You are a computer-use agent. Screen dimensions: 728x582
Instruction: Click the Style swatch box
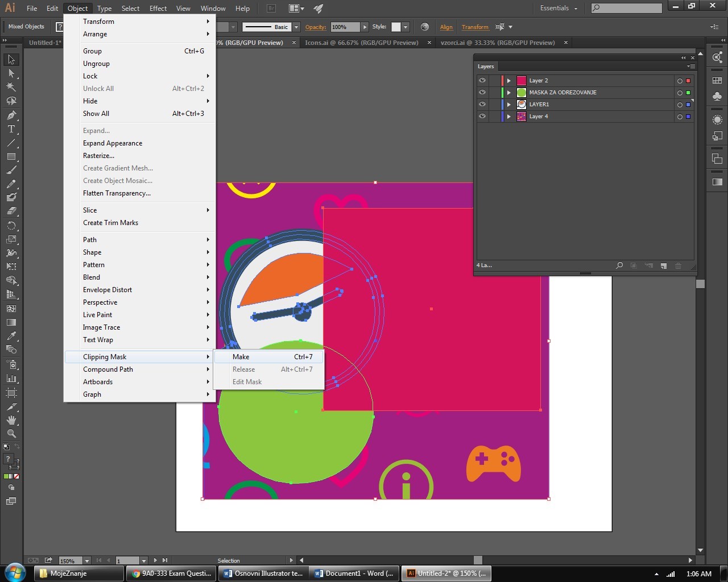396,27
